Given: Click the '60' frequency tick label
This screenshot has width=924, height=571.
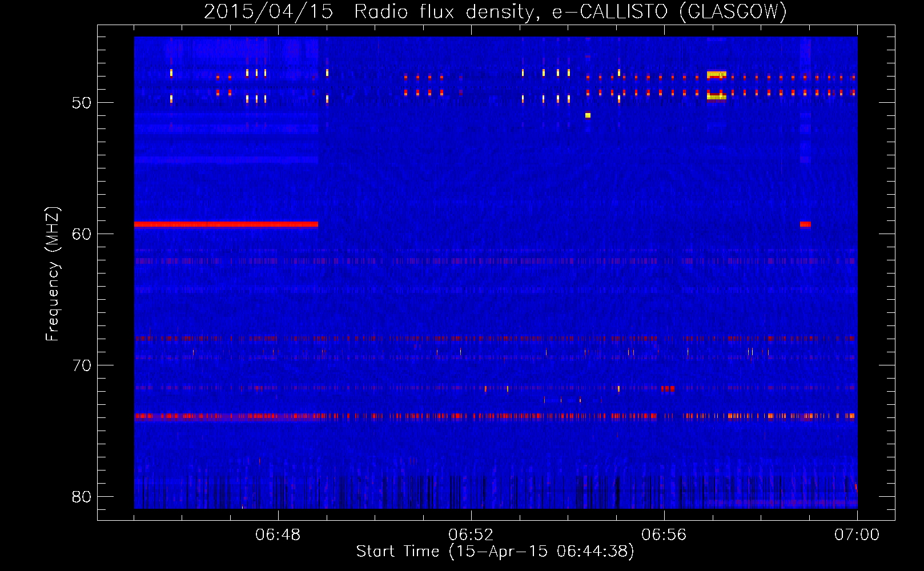Looking at the screenshot, I should (82, 234).
